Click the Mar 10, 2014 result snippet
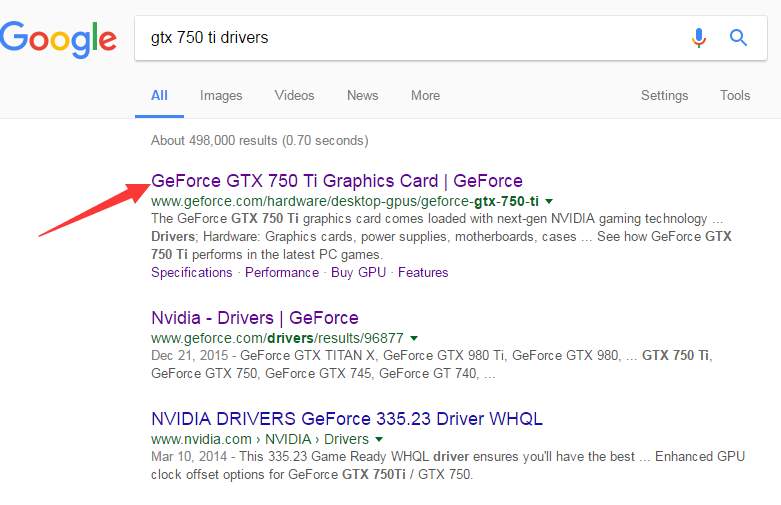Image resolution: width=781 pixels, height=505 pixels. click(x=448, y=465)
